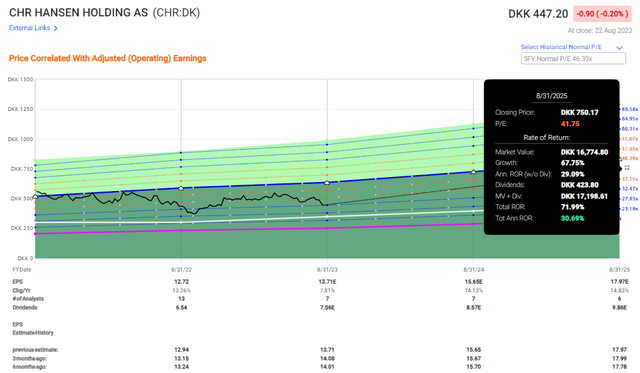The width and height of the screenshot is (640, 373).
Task: Click the dividend value 6.54
Action: 181,307
